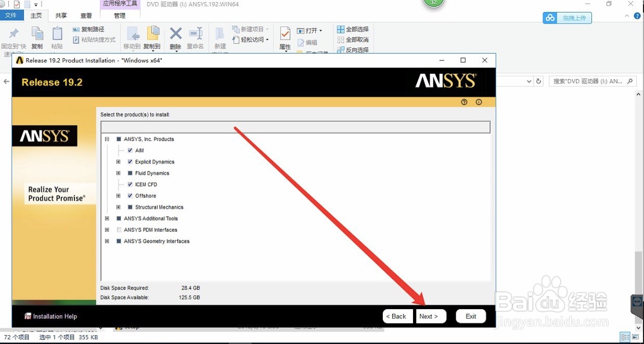The image size is (644, 344).
Task: Switch to the 查看 ribbon tab
Action: coord(86,16)
